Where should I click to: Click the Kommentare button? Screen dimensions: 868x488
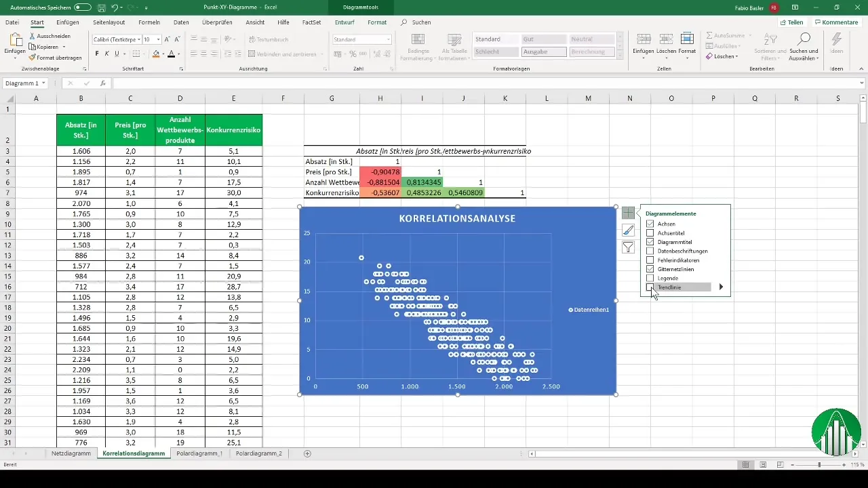[836, 22]
